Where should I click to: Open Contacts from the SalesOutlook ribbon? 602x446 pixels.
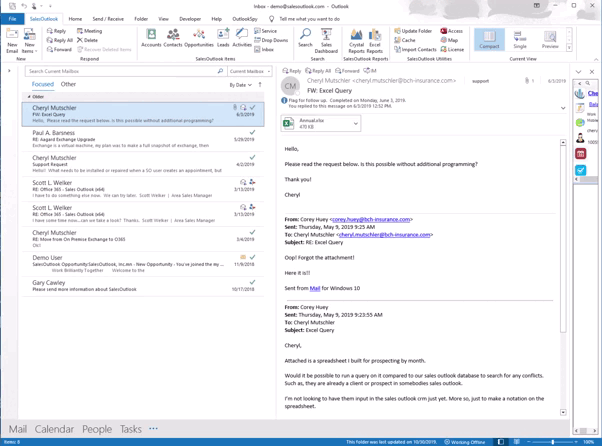point(173,38)
